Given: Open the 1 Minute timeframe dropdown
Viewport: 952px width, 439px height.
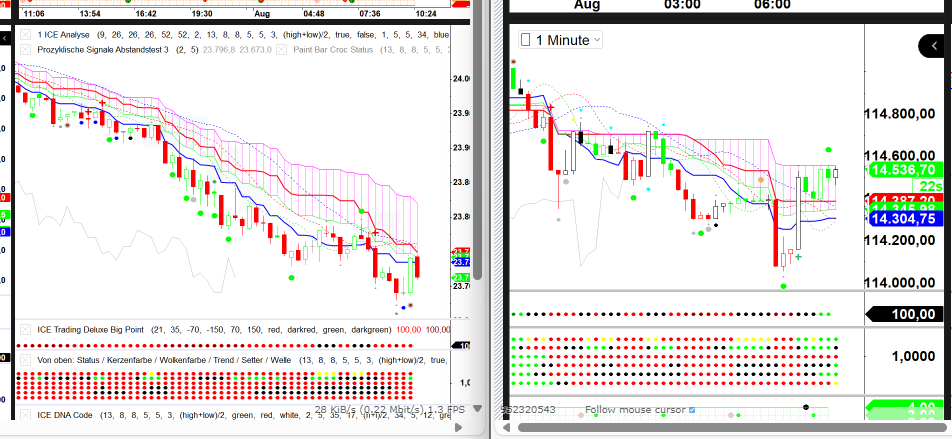Looking at the screenshot, I should pyautogui.click(x=561, y=40).
